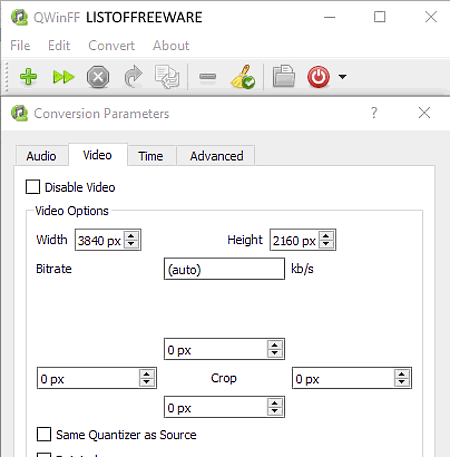Open output folder icon in toolbar

click(x=284, y=76)
